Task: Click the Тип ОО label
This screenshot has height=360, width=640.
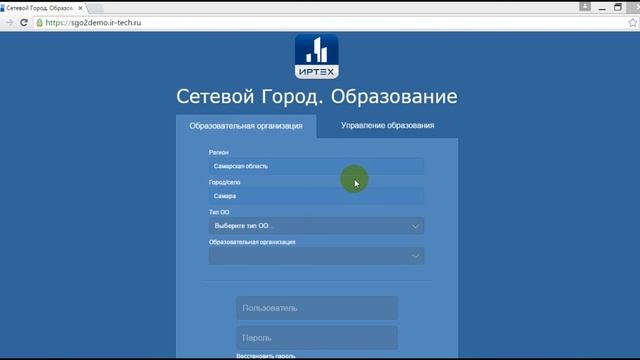Action: coord(219,212)
